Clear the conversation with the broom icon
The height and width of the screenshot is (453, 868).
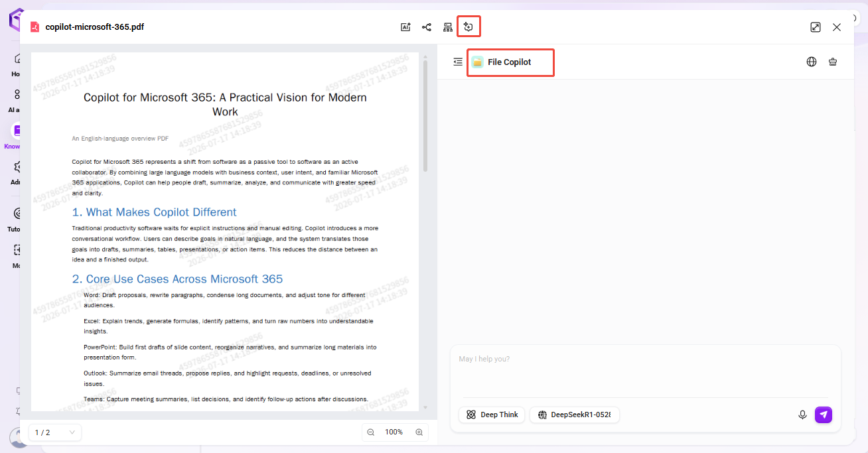pyautogui.click(x=833, y=62)
